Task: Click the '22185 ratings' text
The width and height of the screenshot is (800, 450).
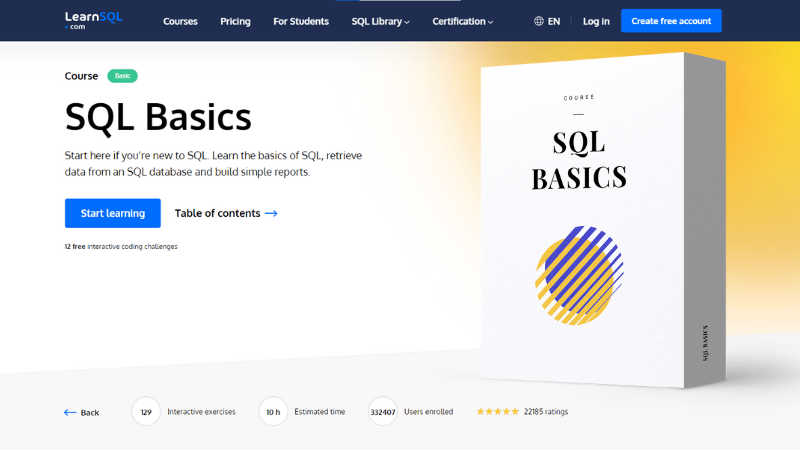Action: coord(546,412)
